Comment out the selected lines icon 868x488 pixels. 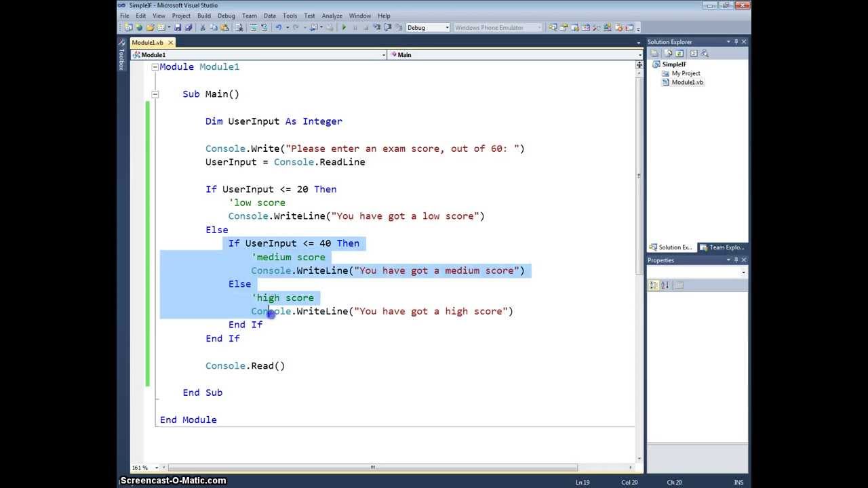point(253,28)
